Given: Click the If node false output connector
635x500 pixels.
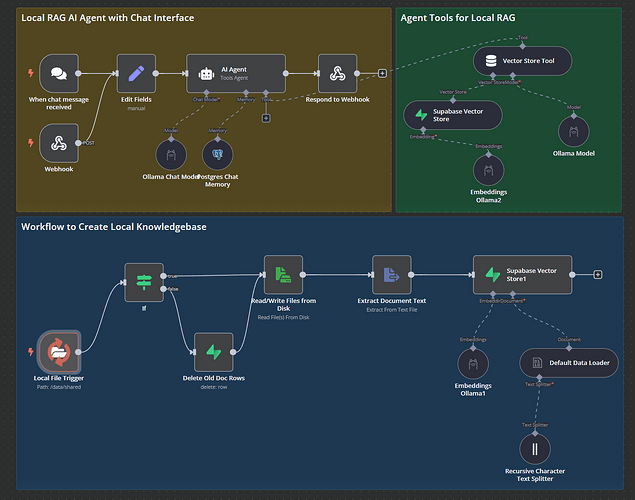Looking at the screenshot, I should (163, 289).
